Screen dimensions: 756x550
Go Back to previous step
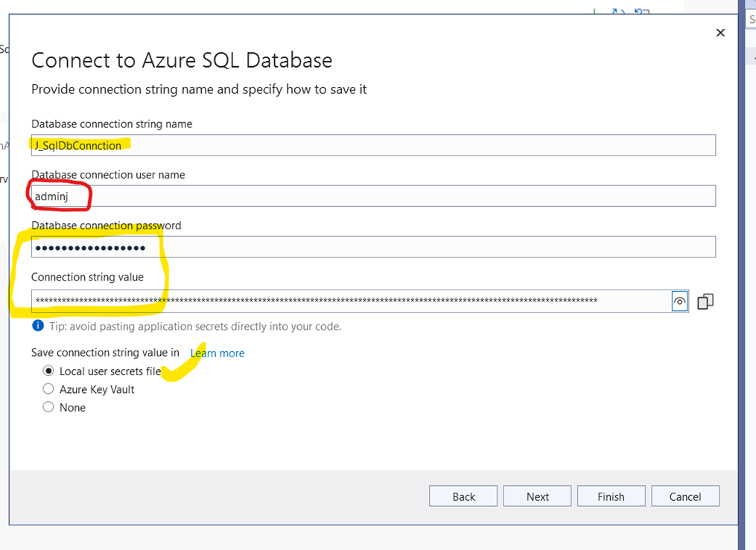click(x=463, y=496)
